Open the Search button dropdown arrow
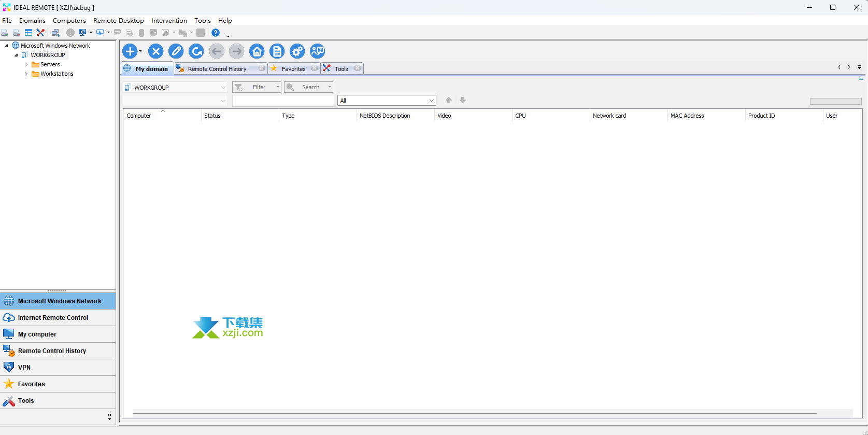The height and width of the screenshot is (435, 868). (x=330, y=87)
